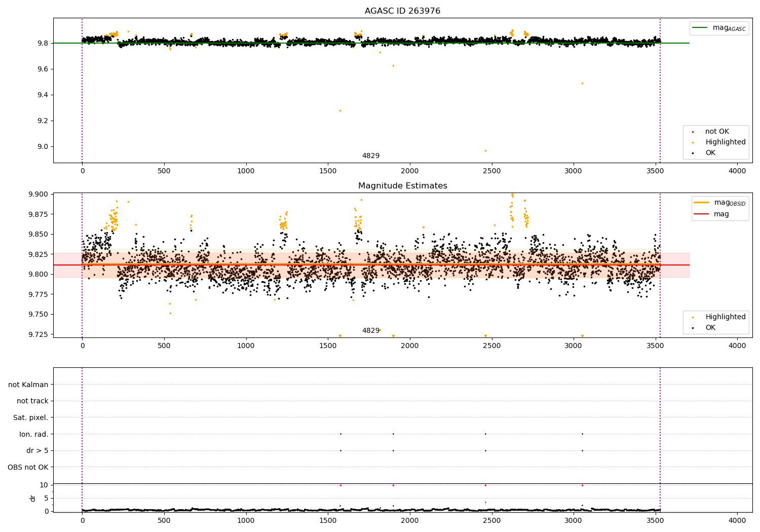Select the mag AGASC legend label in top plot
760x532 pixels.
pyautogui.click(x=729, y=28)
